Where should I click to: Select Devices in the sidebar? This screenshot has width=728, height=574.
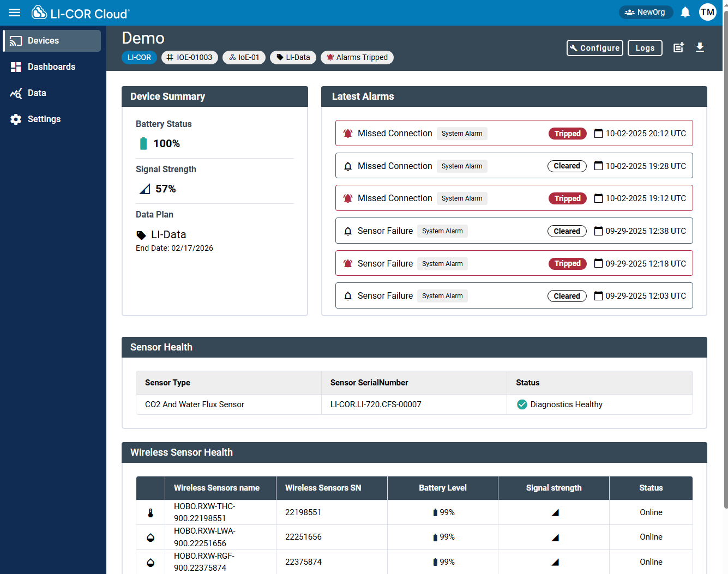click(43, 41)
